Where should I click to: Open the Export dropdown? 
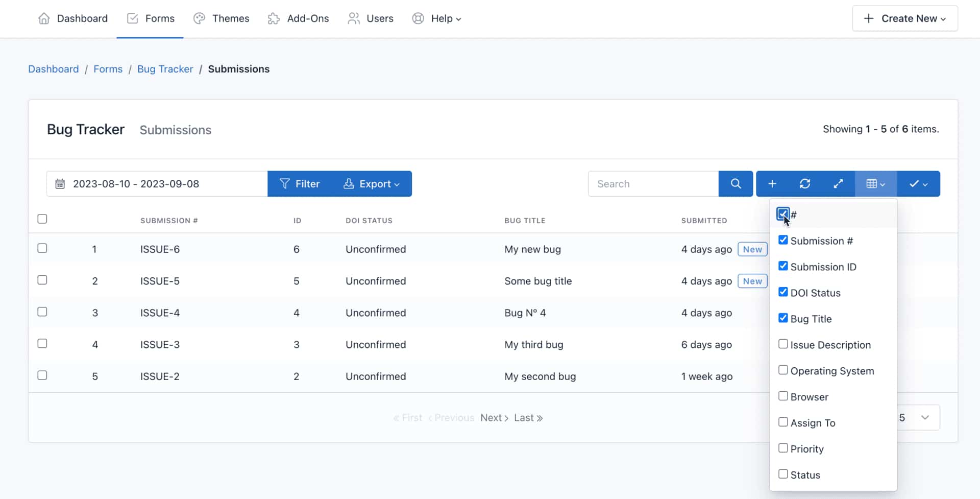(x=371, y=184)
